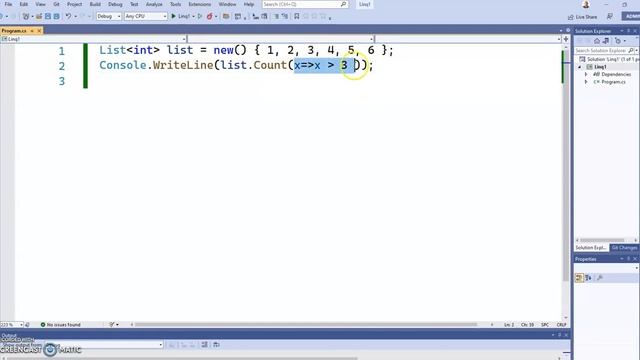Viewport: 640px width, 360px height.
Task: Click the Ln: 2 line indicator
Action: click(509, 325)
